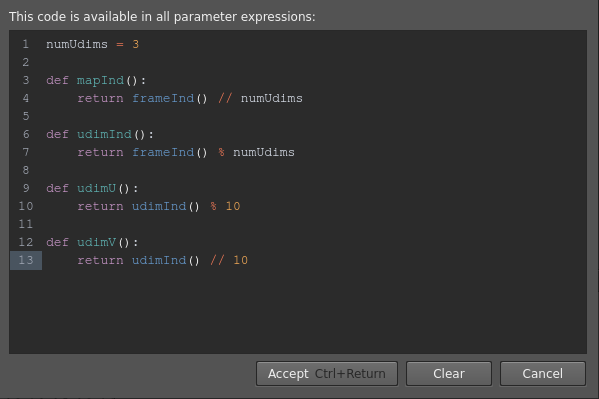This screenshot has width=599, height=399.
Task: Cancel the code editor dialog
Action: pyautogui.click(x=542, y=373)
